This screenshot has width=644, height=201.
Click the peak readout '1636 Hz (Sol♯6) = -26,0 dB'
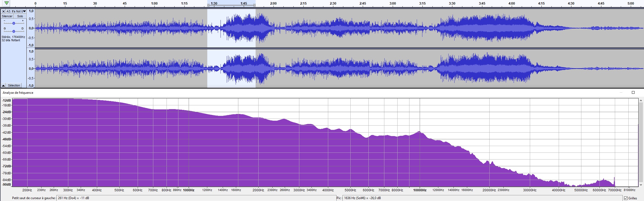click(x=362, y=198)
